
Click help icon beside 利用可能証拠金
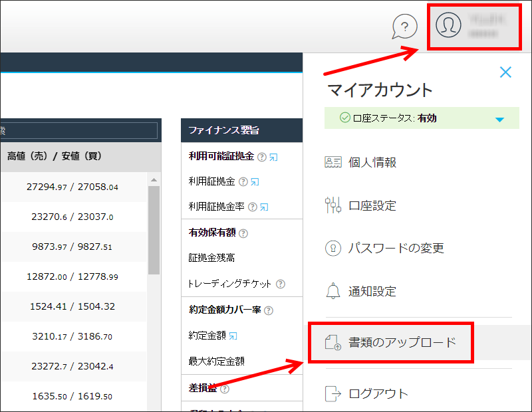(261, 157)
